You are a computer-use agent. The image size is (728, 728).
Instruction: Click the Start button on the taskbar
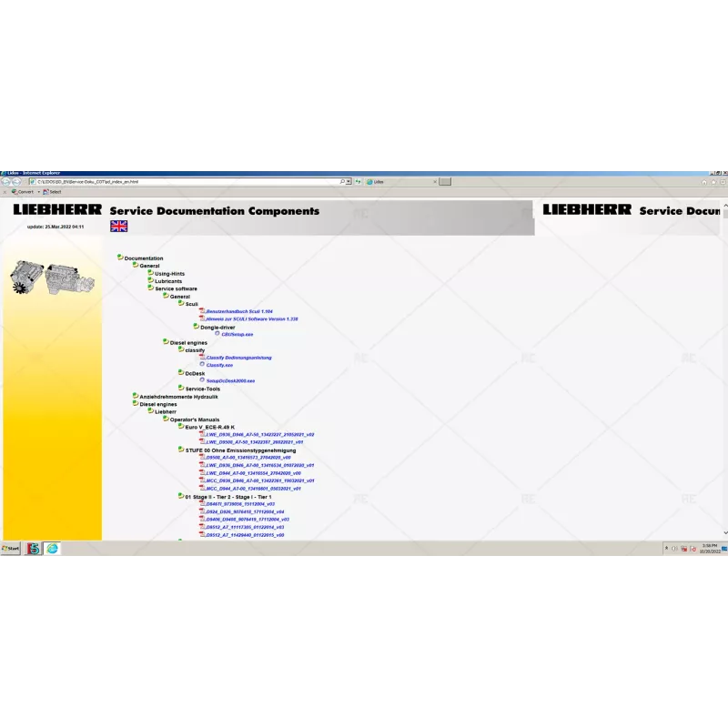click(11, 549)
